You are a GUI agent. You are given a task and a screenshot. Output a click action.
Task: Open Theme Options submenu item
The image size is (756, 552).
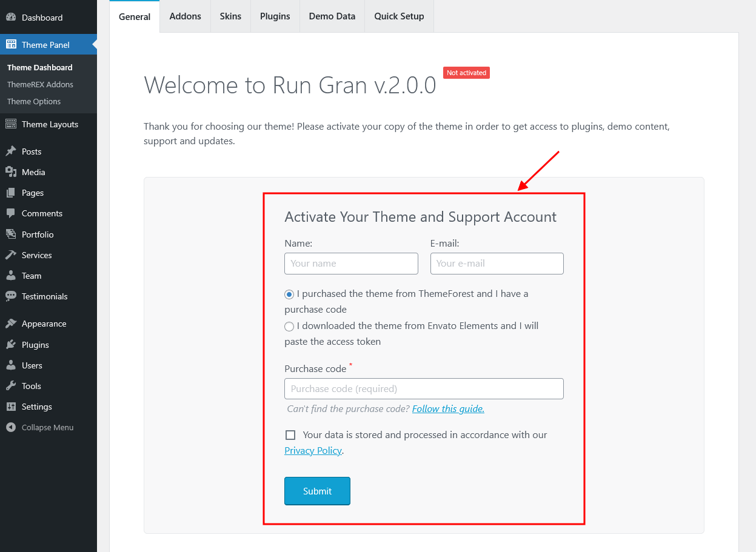pyautogui.click(x=34, y=101)
